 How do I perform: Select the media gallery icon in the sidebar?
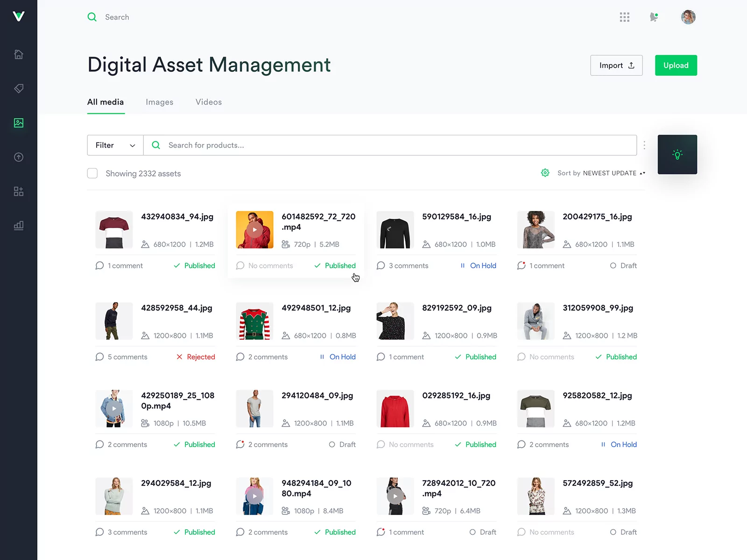(19, 123)
